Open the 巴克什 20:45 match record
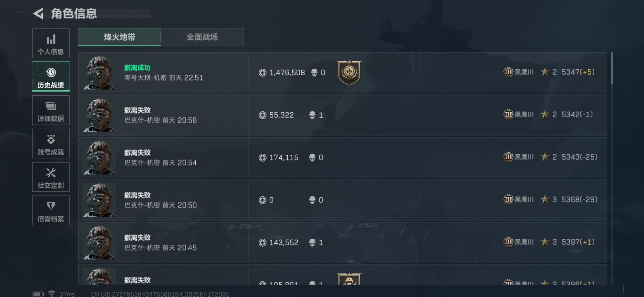644x297 pixels. (343, 243)
